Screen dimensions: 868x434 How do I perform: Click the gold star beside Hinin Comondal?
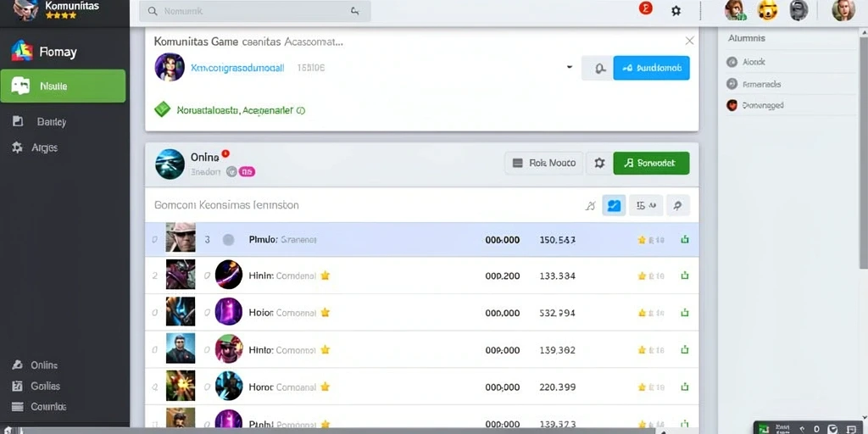click(x=325, y=275)
